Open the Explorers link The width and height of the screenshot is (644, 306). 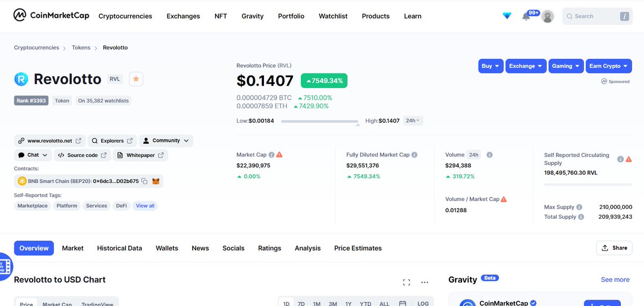pos(112,141)
